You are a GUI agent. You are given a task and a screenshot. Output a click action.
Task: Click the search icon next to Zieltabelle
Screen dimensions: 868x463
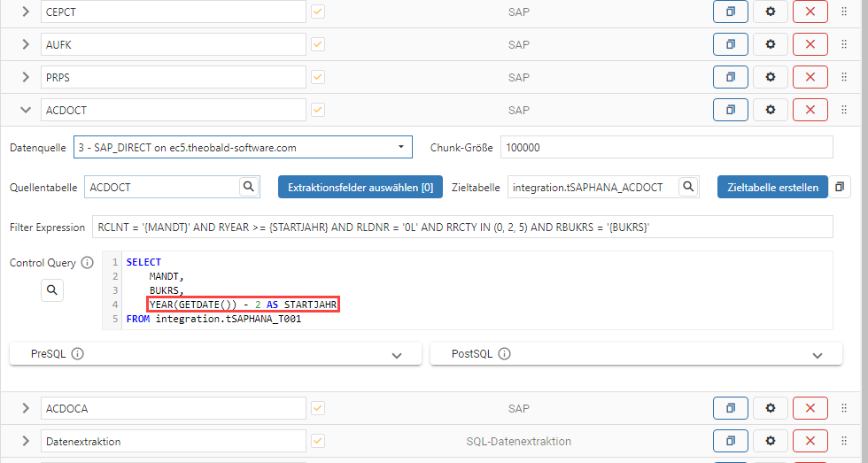[688, 187]
